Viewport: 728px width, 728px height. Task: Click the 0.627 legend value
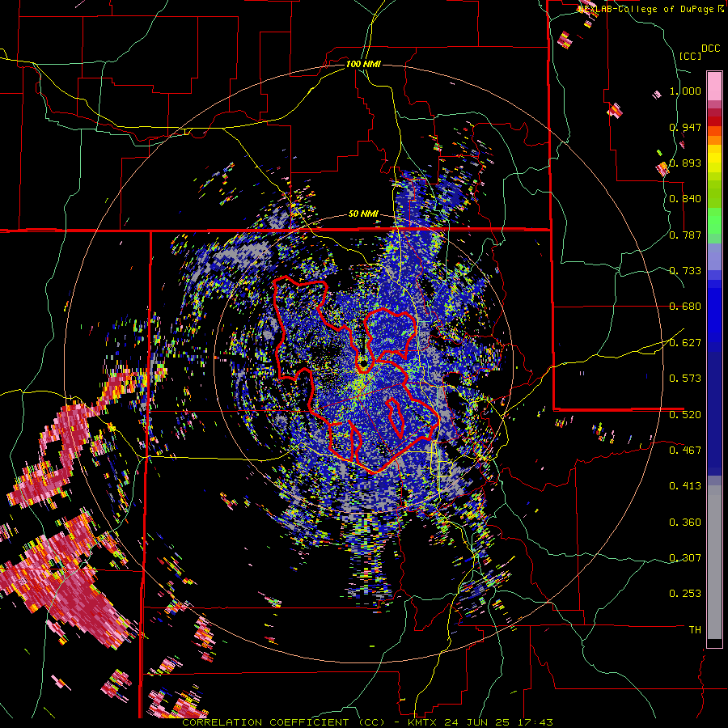click(x=685, y=343)
